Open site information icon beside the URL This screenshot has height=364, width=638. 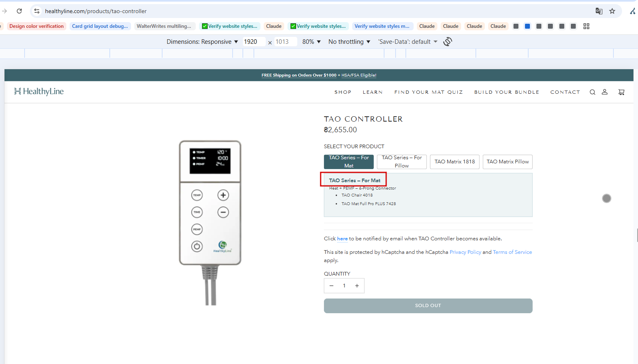[37, 11]
